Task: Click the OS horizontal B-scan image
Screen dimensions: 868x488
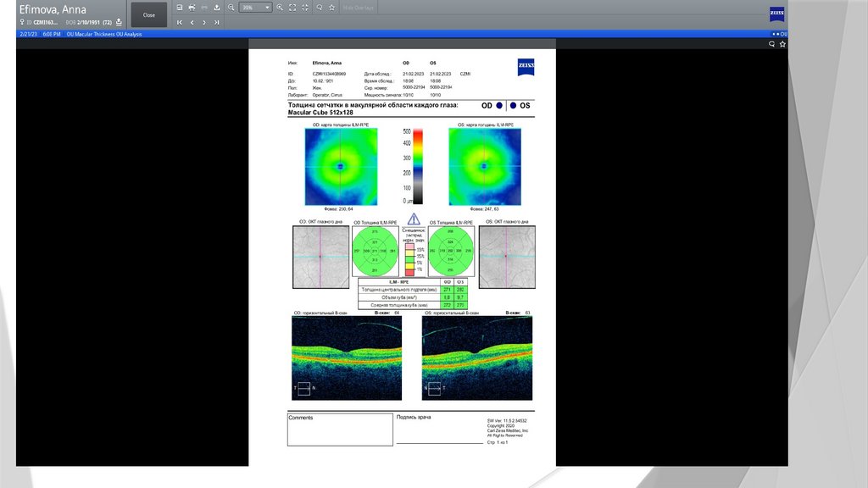Action: 477,358
